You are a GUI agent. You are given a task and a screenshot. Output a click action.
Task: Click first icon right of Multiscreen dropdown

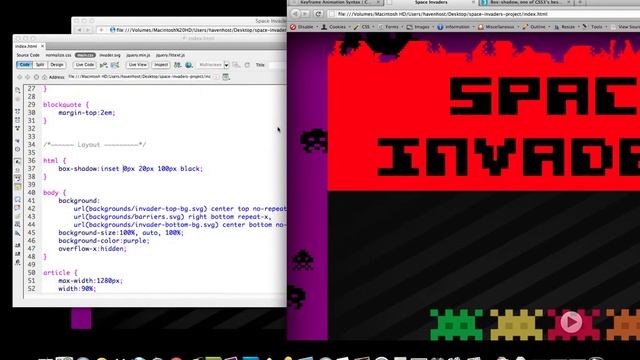click(236, 65)
